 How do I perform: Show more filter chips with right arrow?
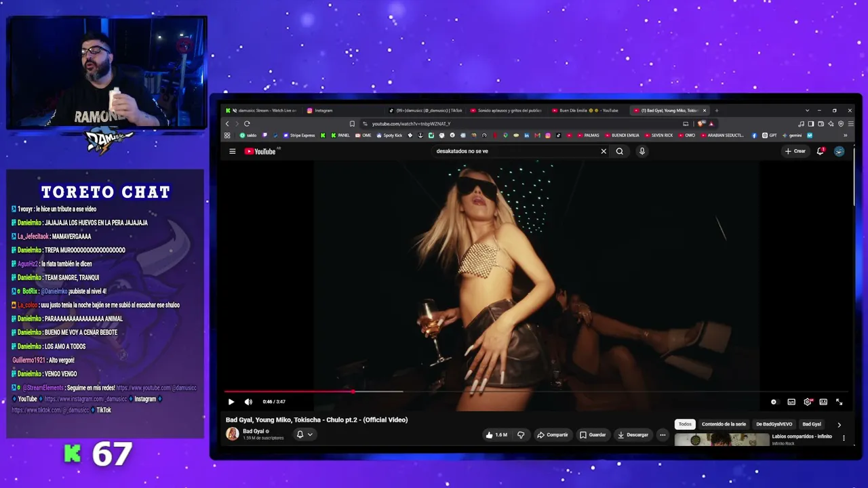click(x=839, y=425)
